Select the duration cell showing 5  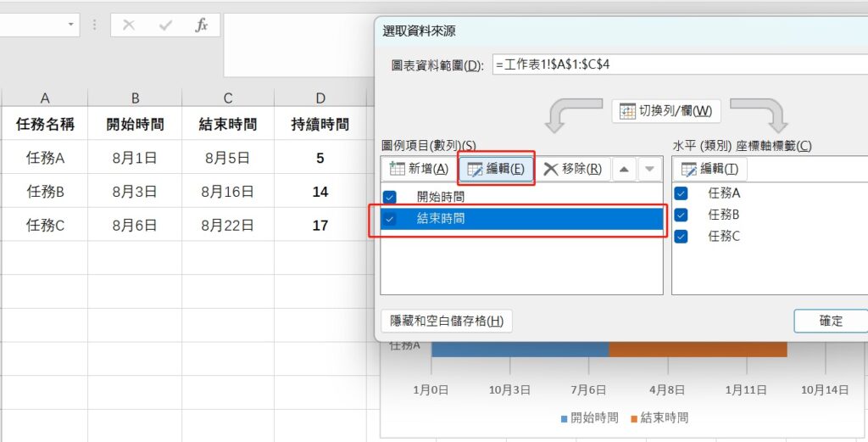click(x=320, y=158)
